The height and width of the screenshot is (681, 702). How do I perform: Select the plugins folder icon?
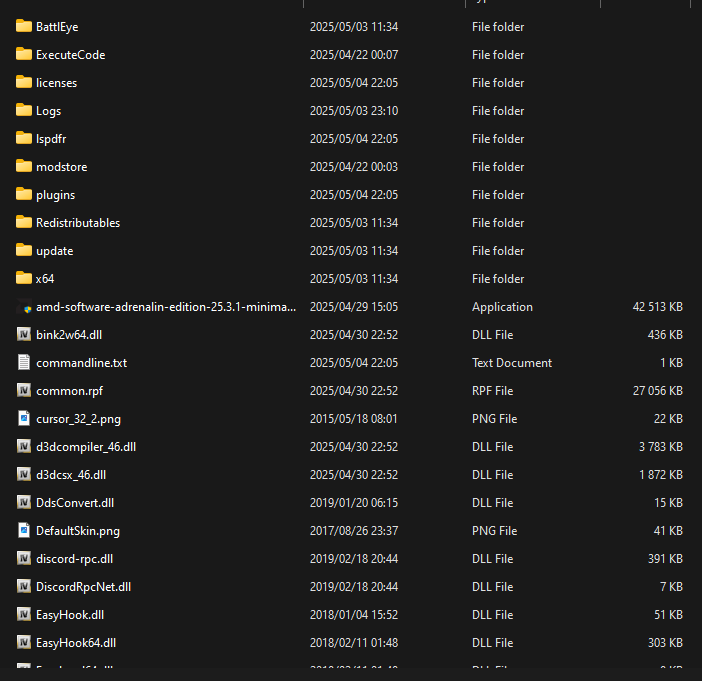click(x=24, y=194)
